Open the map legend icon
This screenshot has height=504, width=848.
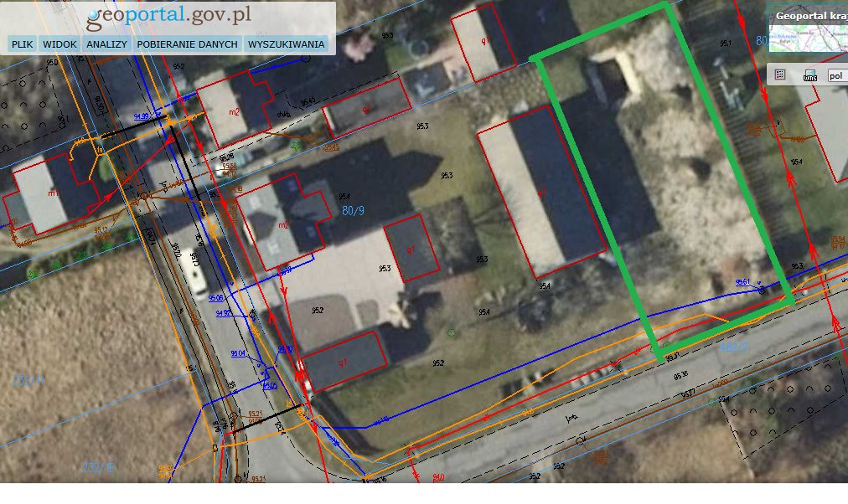click(780, 75)
